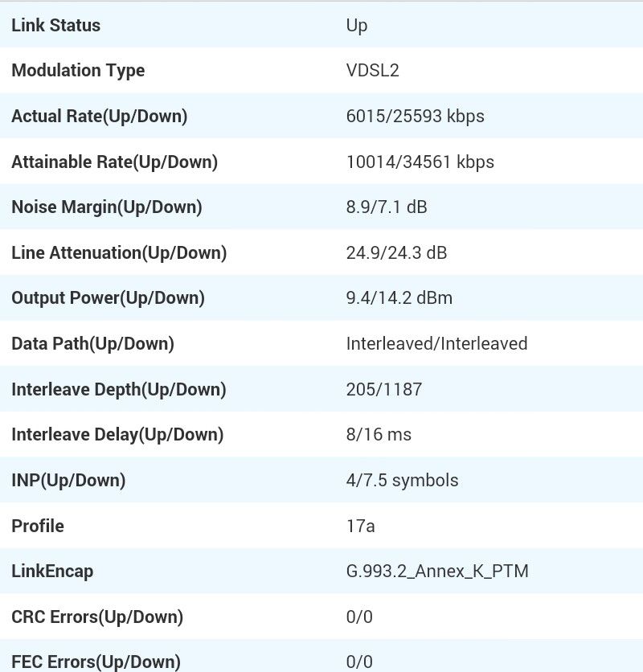This screenshot has width=643, height=672.
Task: Select the 8.9/7.1 dB value
Action: tap(386, 207)
